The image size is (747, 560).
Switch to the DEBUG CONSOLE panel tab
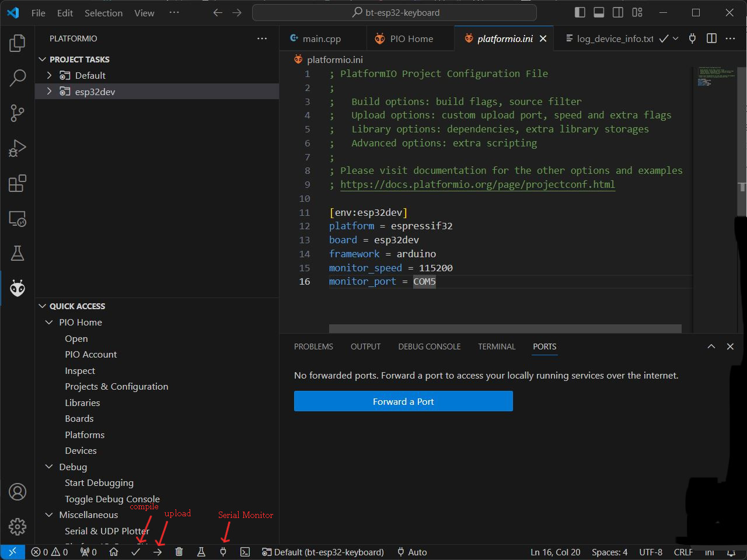429,346
